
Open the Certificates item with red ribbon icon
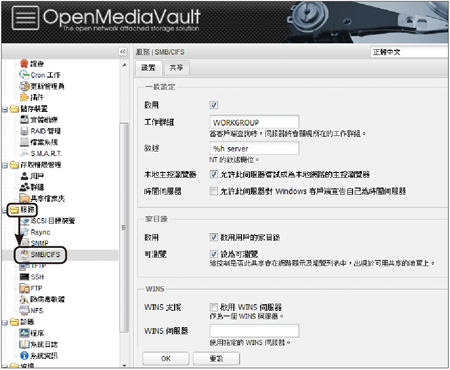[32, 63]
